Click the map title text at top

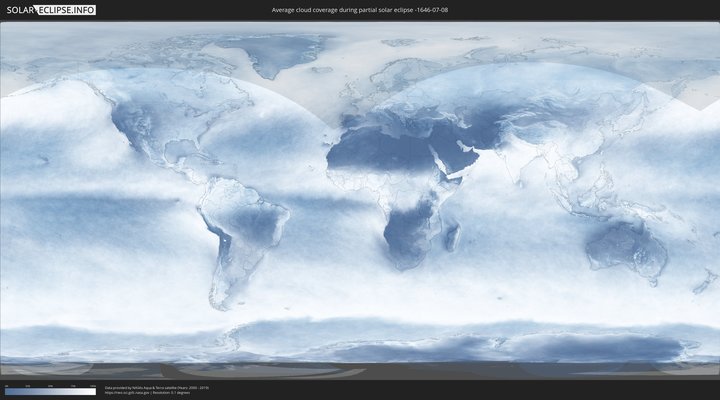tap(359, 10)
